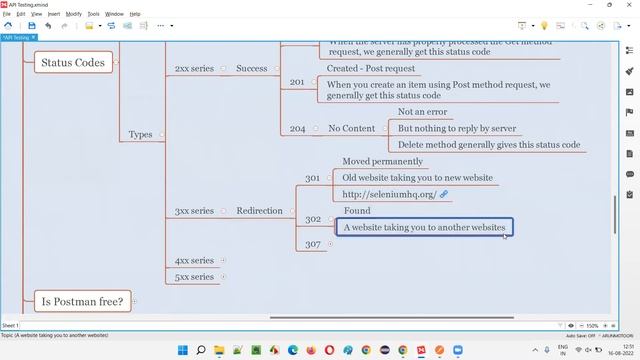The height and width of the screenshot is (360, 640).
Task: Click the Share icon in the toolbar
Action: (601, 26)
